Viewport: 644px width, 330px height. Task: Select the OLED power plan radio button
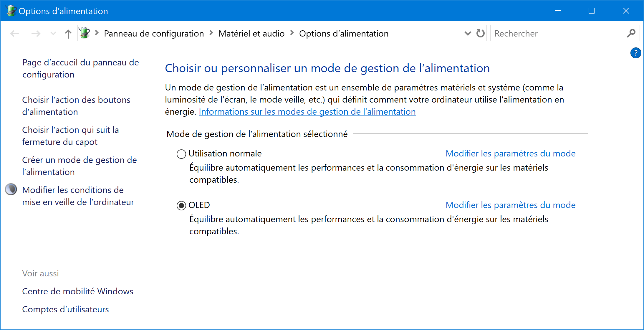click(x=181, y=205)
